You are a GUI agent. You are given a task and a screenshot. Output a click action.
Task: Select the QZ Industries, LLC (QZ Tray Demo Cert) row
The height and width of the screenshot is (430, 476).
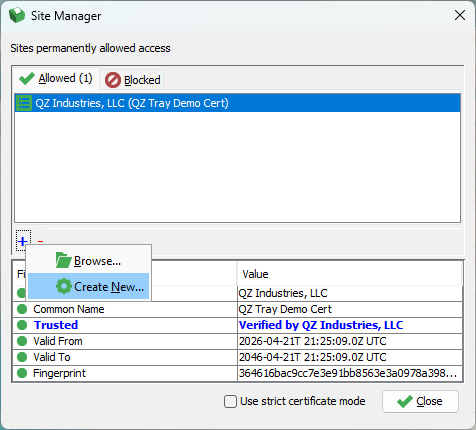point(238,103)
